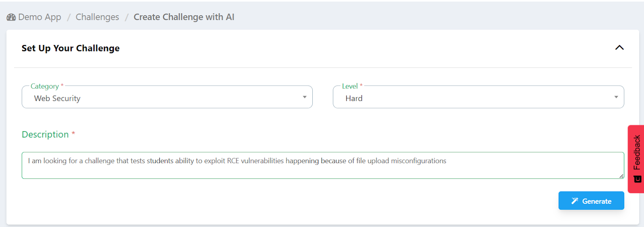Click the dashboard gauge icon in breadcrumb
The height and width of the screenshot is (227, 644).
point(11,17)
